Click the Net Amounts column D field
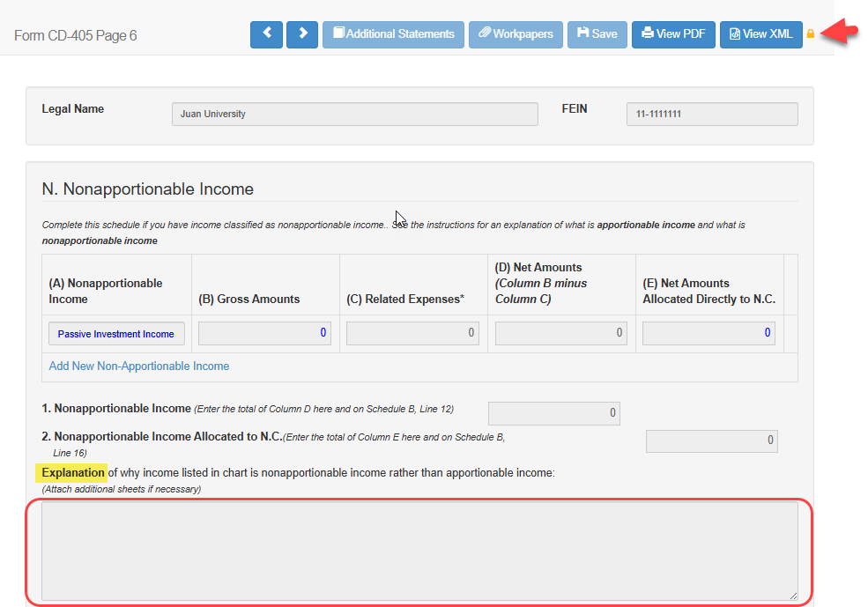Screen dimensions: 868x607 (x=561, y=334)
